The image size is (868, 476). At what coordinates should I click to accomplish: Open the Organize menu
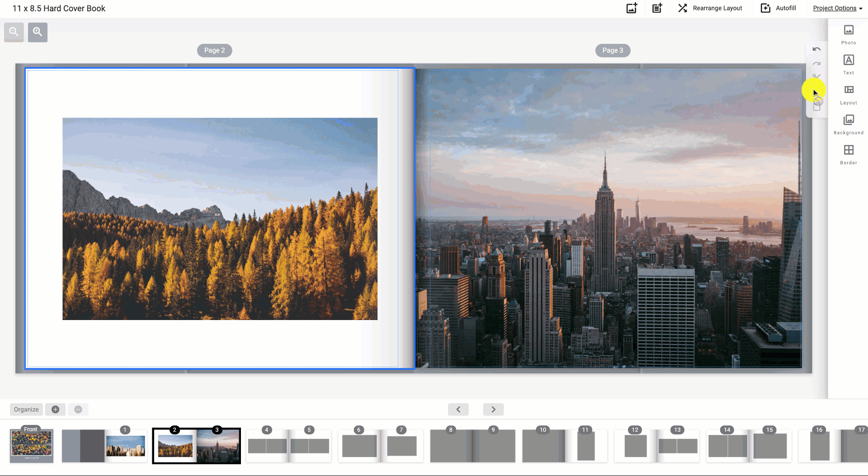coord(26,409)
